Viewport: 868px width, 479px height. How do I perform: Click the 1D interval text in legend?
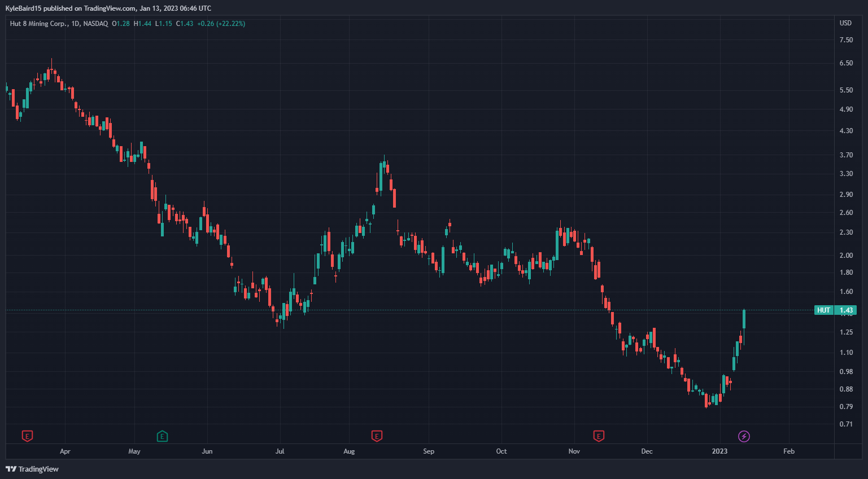tap(76, 24)
